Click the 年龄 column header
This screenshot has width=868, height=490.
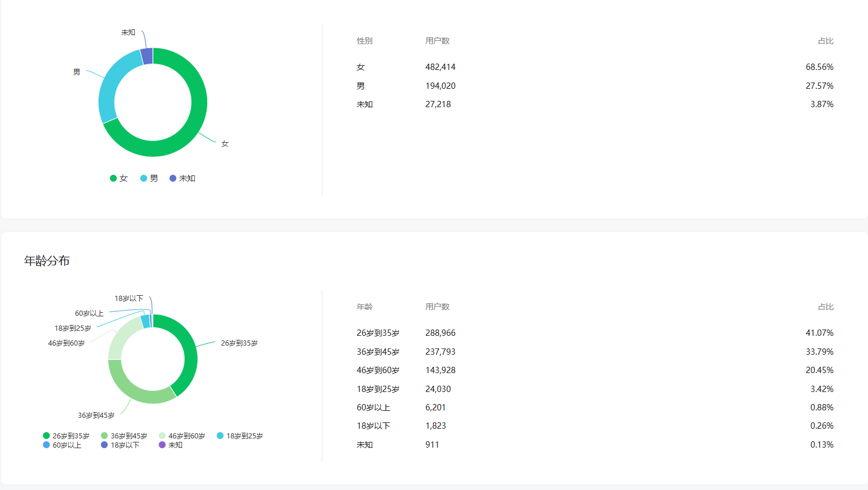point(365,307)
